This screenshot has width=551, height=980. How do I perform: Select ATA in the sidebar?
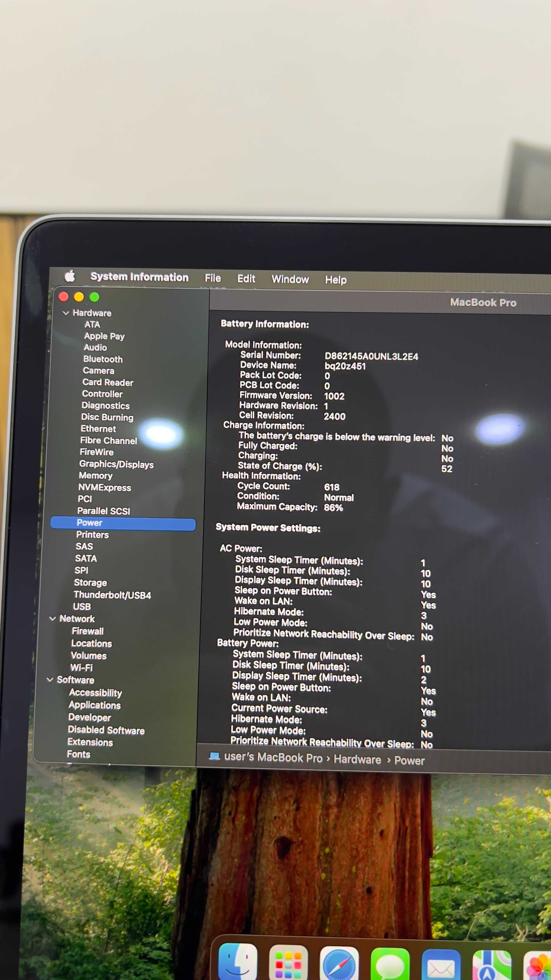(x=92, y=324)
